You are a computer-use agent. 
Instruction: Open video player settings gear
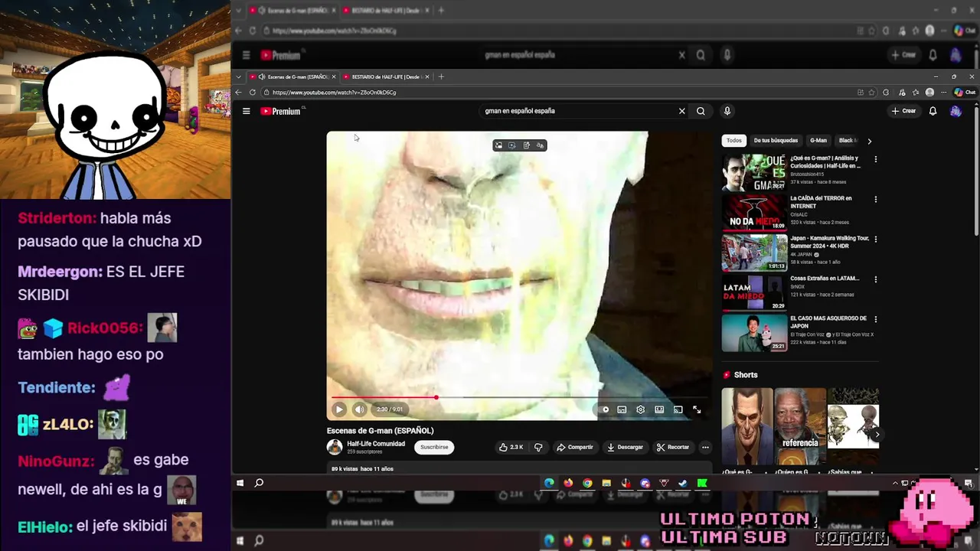[x=641, y=409]
